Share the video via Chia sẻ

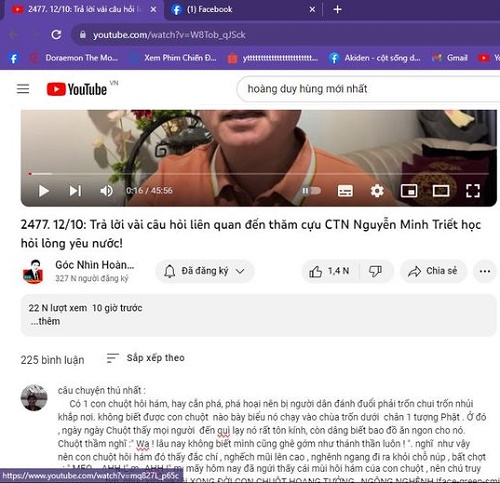[433, 271]
